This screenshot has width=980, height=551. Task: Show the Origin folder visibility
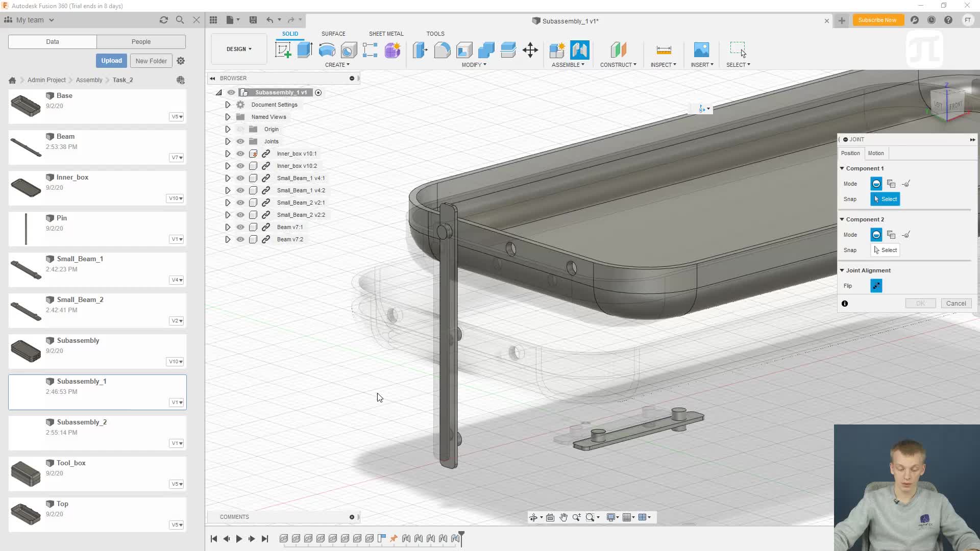(x=240, y=129)
